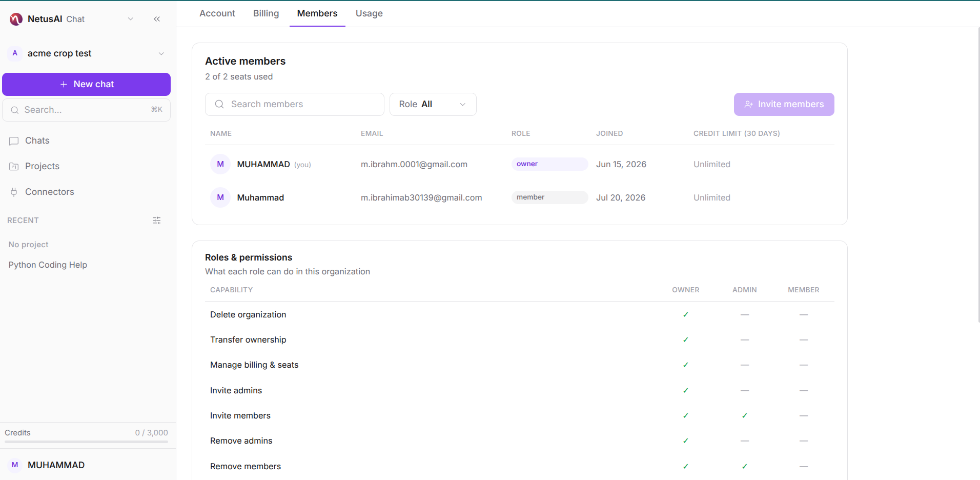Screen dimensions: 980x480
Task: Click the Jul 20, 2026 joined date
Action: (x=621, y=197)
